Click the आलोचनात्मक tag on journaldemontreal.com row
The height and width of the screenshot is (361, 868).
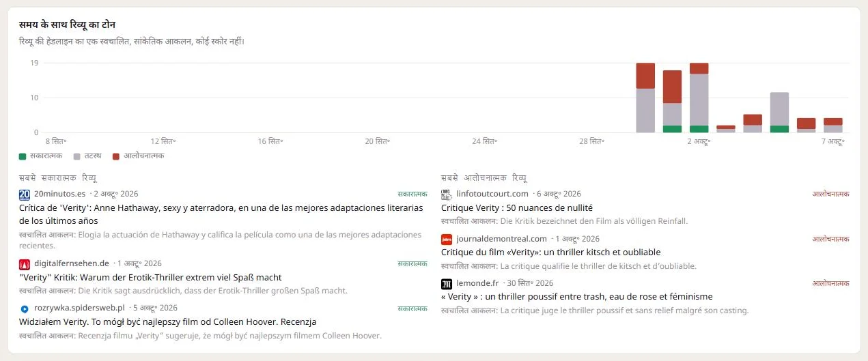[x=830, y=239]
